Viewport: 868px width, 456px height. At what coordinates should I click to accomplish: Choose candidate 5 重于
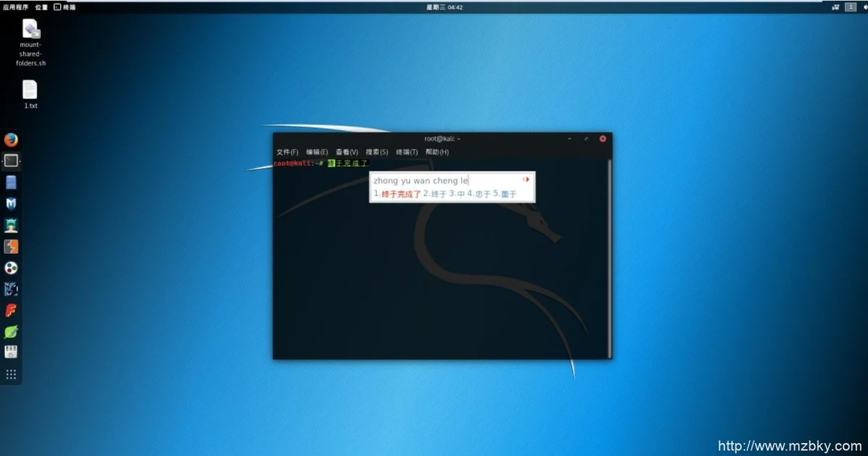pyautogui.click(x=505, y=194)
